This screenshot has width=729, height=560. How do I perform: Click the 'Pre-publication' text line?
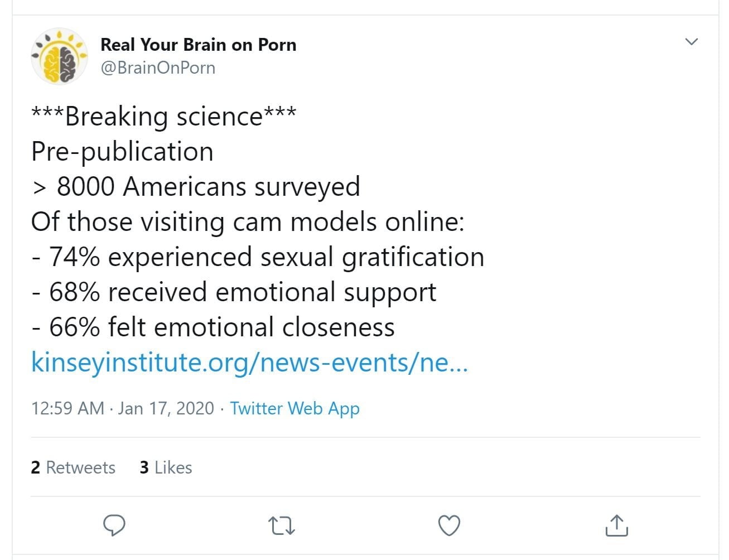[x=122, y=151]
